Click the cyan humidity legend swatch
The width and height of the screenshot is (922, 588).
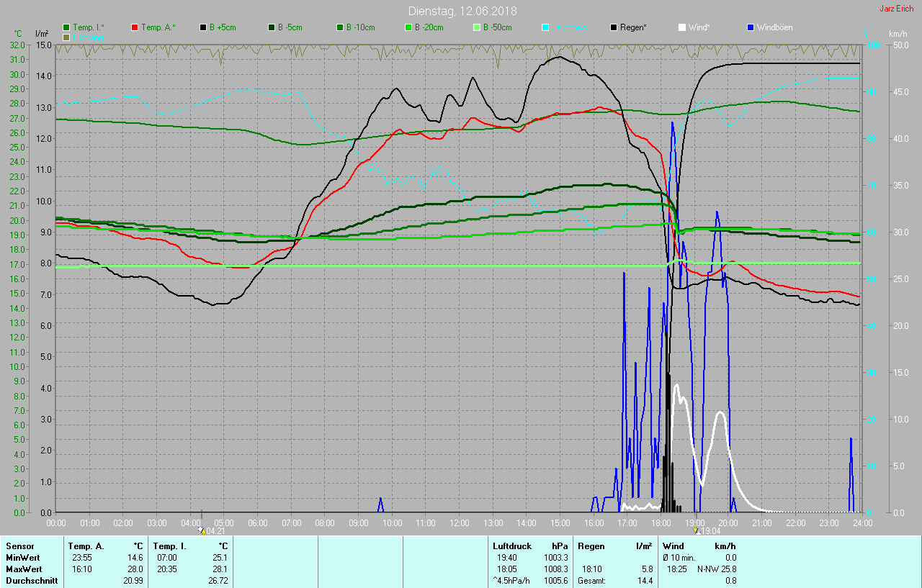(545, 27)
